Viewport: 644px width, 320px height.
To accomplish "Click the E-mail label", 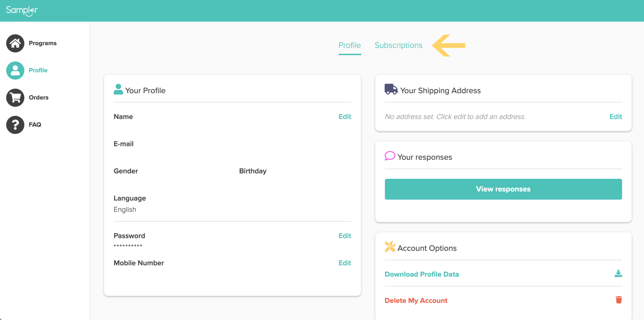I will coord(124,144).
